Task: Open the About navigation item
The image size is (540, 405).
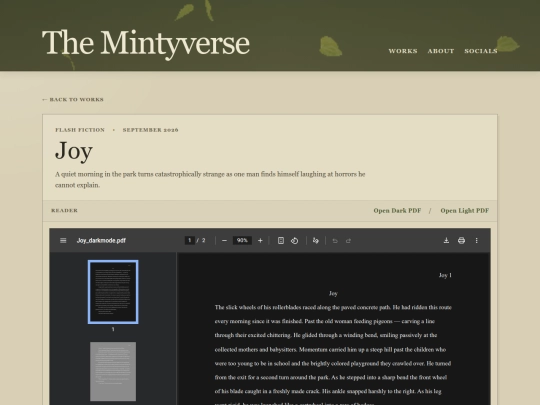Action: tap(441, 51)
